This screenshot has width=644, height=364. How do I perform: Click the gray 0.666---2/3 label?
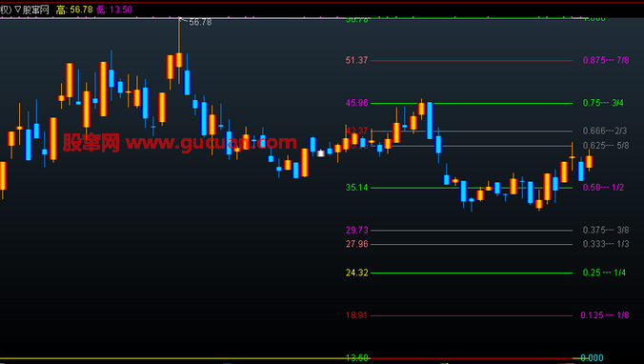pyautogui.click(x=605, y=131)
